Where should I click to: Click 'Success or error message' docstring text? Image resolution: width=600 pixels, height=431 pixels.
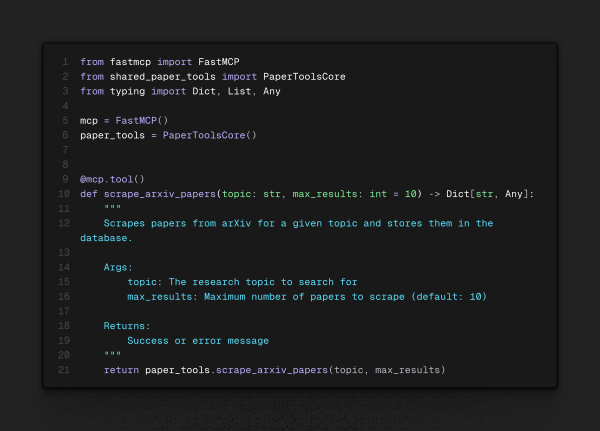click(198, 341)
